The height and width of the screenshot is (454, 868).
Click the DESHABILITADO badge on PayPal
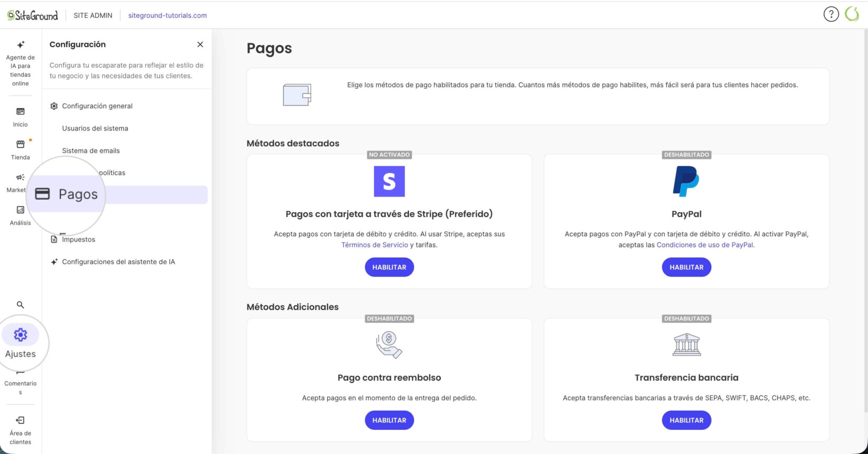[687, 155]
